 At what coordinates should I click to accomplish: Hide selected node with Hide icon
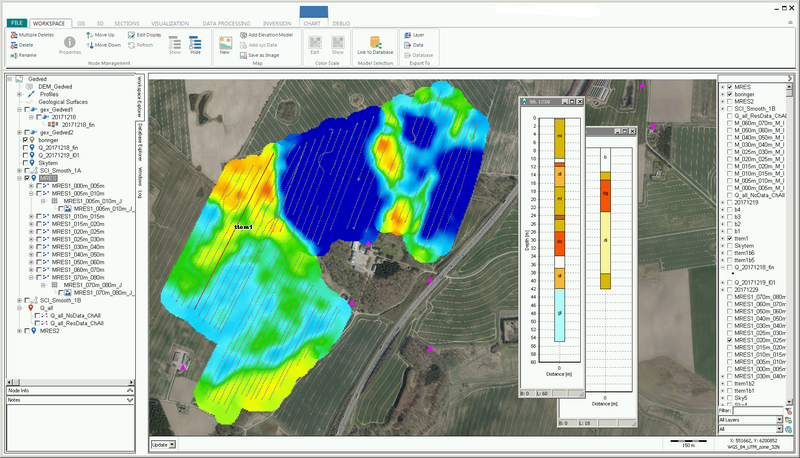click(195, 42)
